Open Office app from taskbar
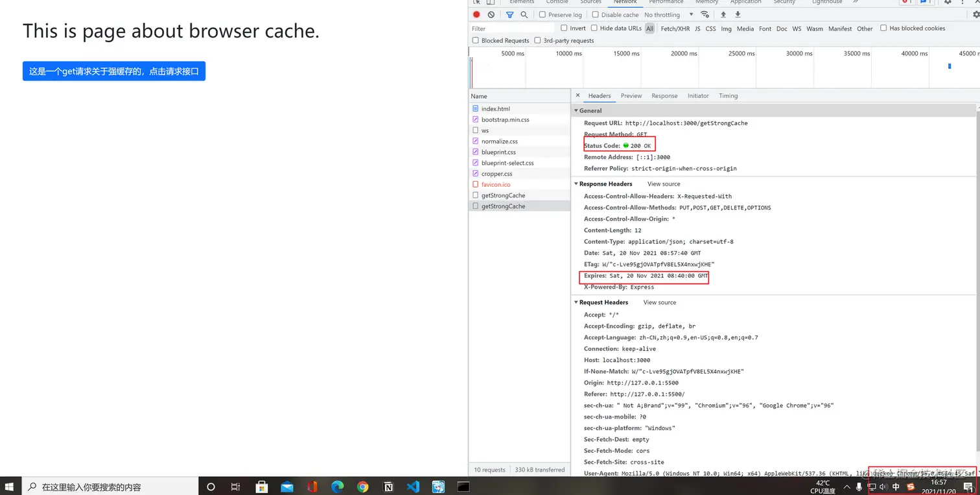The height and width of the screenshot is (495, 980). coord(312,487)
